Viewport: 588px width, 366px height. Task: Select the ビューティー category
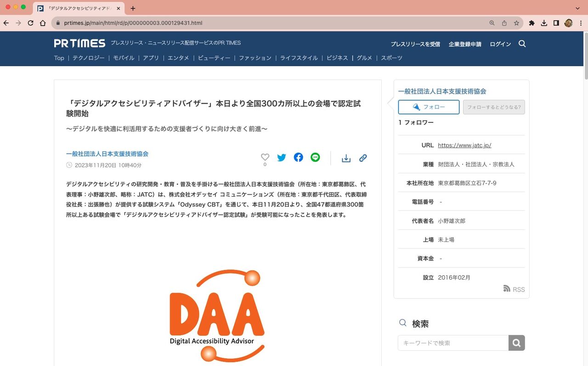tap(214, 58)
